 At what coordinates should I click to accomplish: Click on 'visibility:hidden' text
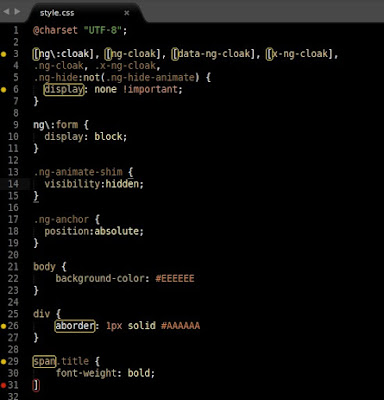click(x=94, y=184)
